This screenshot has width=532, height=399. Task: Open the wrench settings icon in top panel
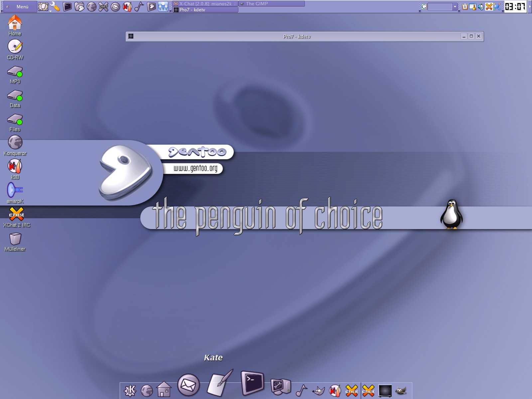(55, 7)
